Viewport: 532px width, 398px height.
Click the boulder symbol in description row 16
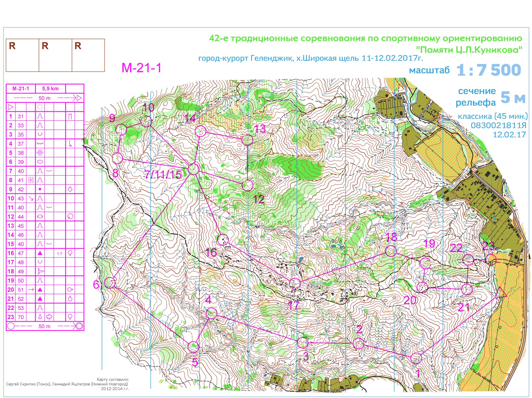pyautogui.click(x=40, y=253)
